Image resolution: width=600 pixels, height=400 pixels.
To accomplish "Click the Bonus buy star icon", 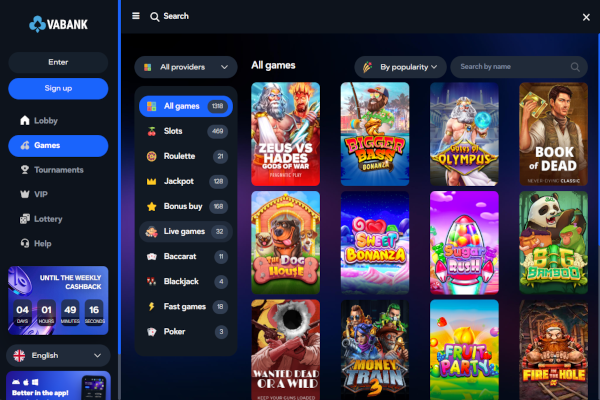I will coord(152,206).
